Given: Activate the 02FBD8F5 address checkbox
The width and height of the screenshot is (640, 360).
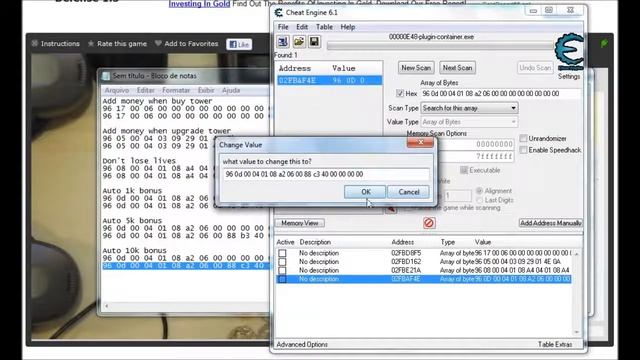Looking at the screenshot, I should [x=282, y=253].
